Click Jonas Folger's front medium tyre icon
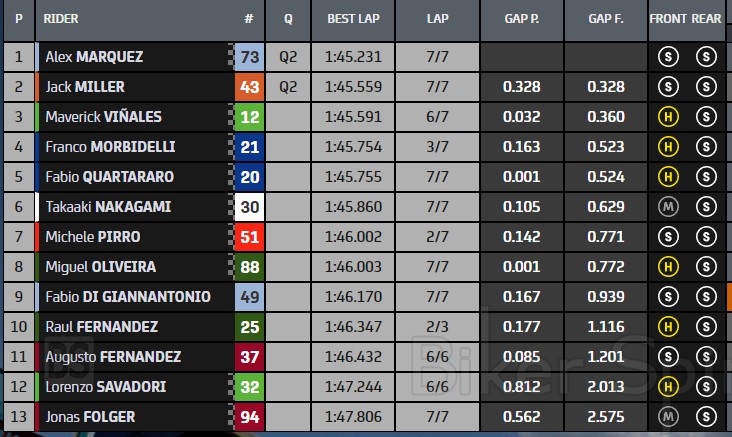Image resolution: width=732 pixels, height=437 pixels. [x=667, y=417]
